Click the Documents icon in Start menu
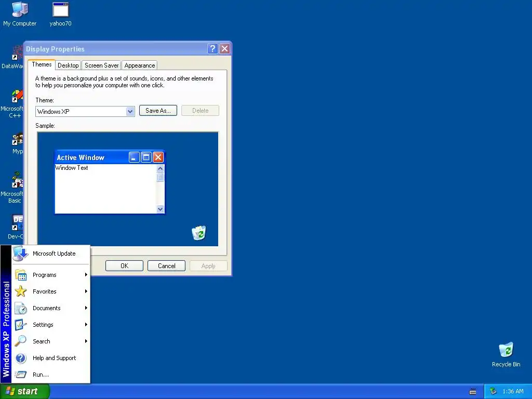Screen dimensions: 532x399 (21, 308)
